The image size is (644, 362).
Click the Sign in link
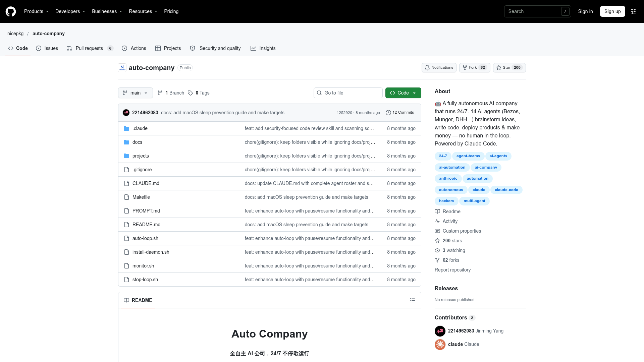click(585, 11)
